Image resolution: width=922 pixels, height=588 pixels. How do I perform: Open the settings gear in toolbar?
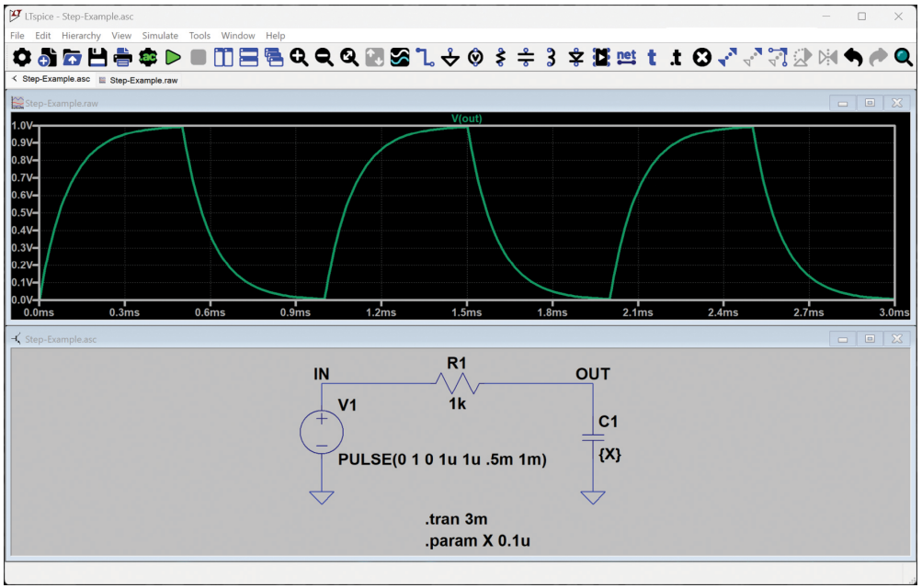22,58
